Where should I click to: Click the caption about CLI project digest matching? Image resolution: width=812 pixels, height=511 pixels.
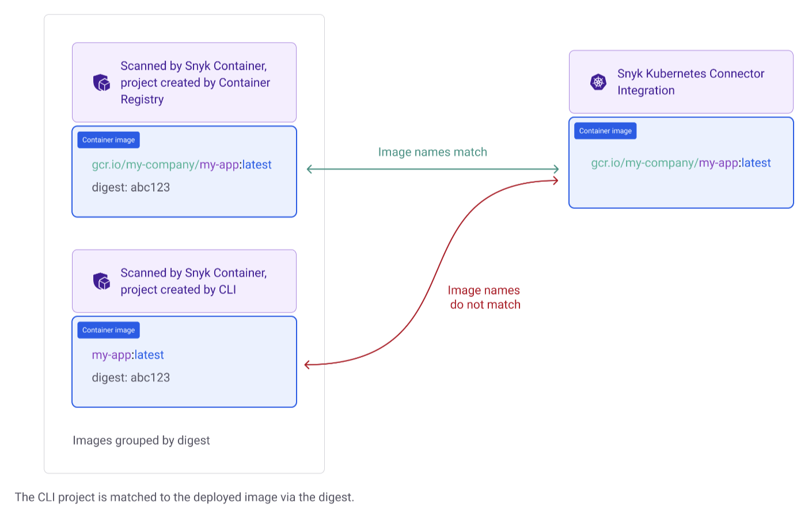tap(184, 497)
